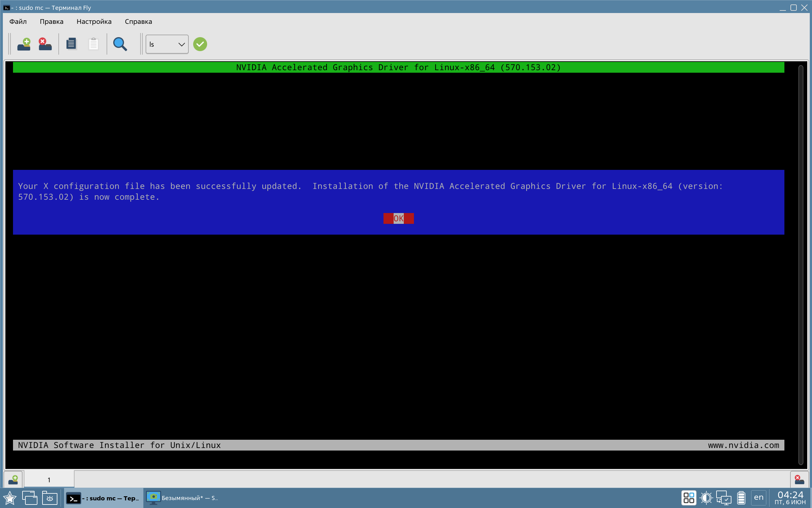
Task: Copy selected text with the toolbar icon
Action: [71, 44]
